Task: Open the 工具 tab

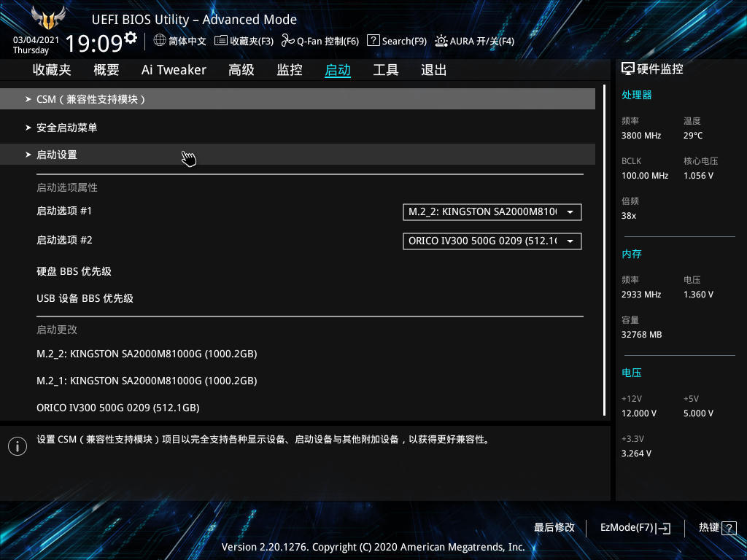Action: click(385, 69)
